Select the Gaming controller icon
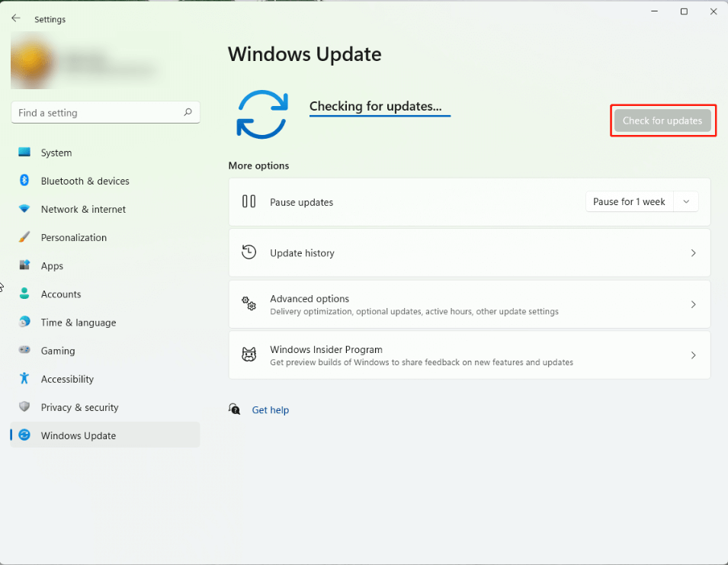Image resolution: width=728 pixels, height=565 pixels. click(24, 351)
